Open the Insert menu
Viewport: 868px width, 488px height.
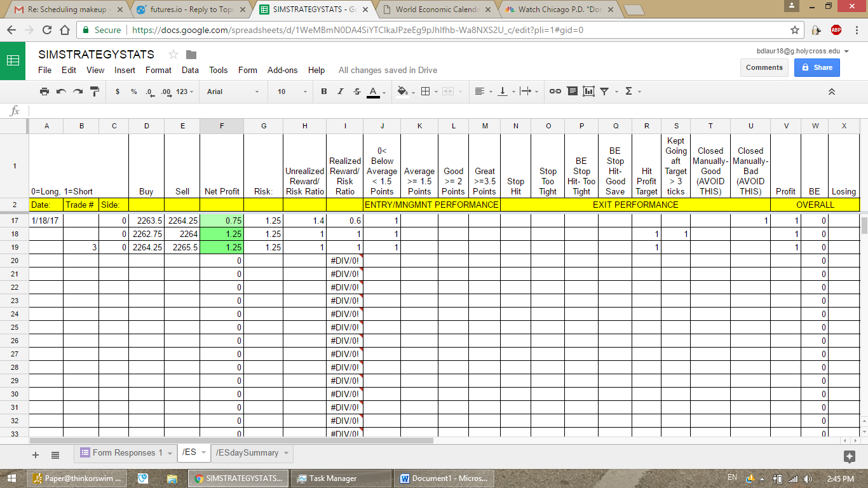pyautogui.click(x=125, y=70)
